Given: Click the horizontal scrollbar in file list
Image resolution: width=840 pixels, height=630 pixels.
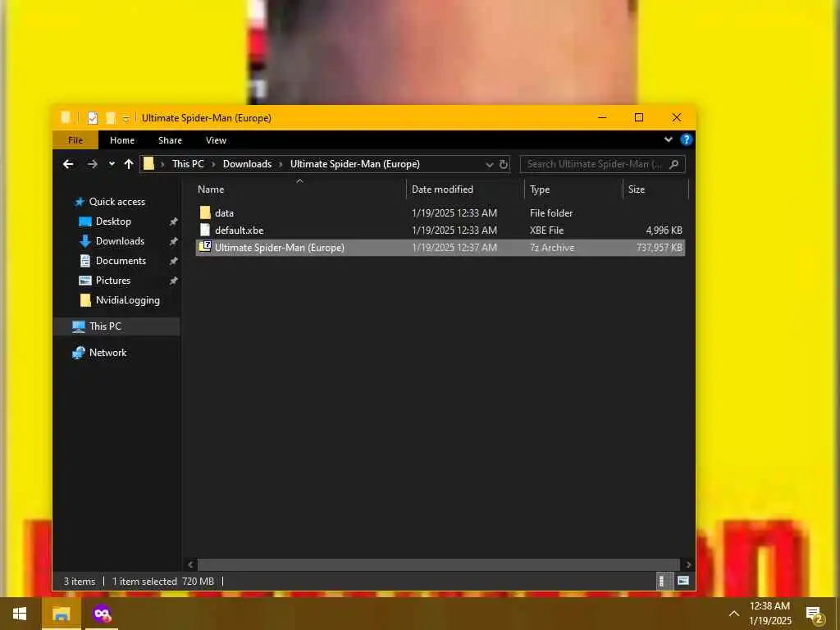Looking at the screenshot, I should 439,564.
